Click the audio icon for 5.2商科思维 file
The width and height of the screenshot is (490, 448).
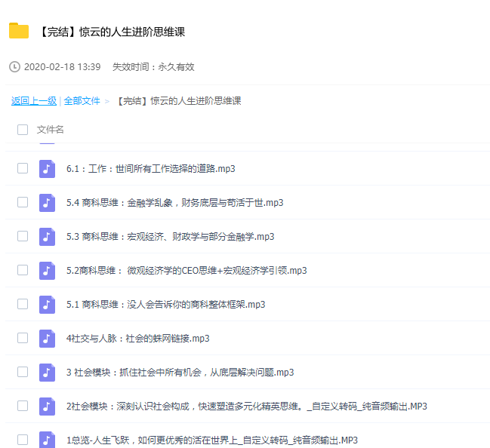click(47, 271)
